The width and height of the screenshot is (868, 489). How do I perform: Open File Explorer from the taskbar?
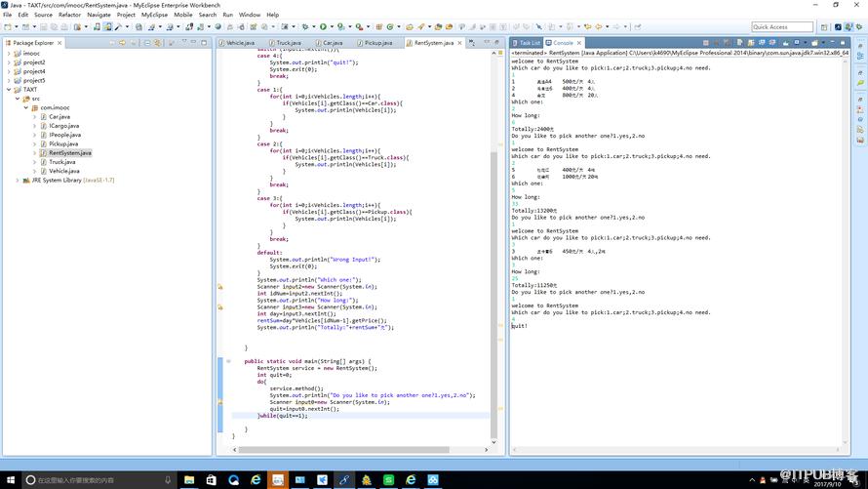pos(189,479)
